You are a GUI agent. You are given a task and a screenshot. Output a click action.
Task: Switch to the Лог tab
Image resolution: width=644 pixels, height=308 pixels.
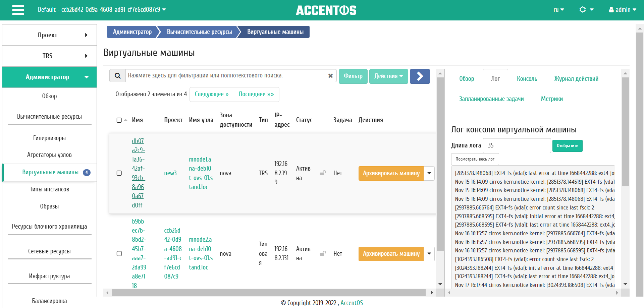point(495,79)
